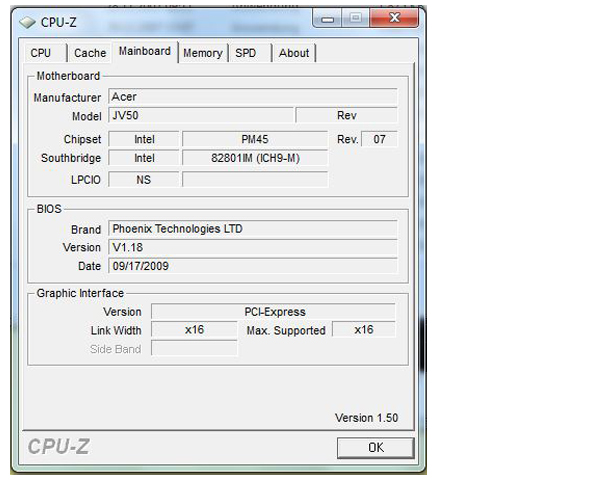This screenshot has width=600, height=480.
Task: Switch to the CPU tab
Action: pyautogui.click(x=45, y=53)
